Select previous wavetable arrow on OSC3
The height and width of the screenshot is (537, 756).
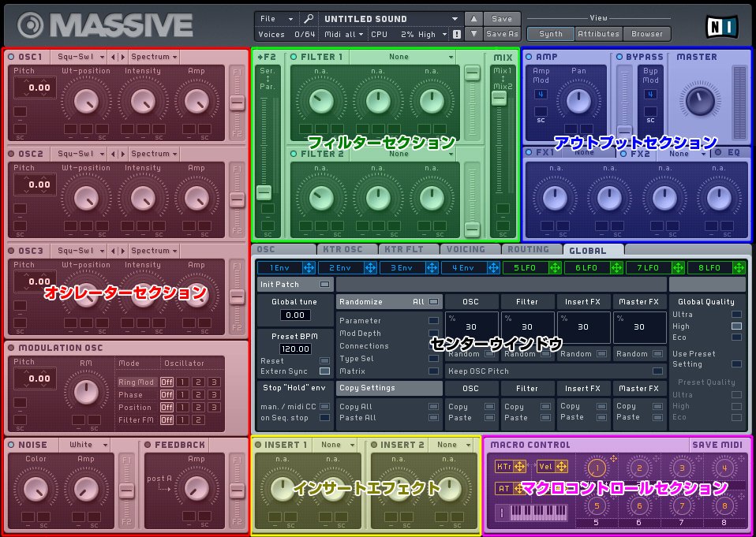click(114, 251)
